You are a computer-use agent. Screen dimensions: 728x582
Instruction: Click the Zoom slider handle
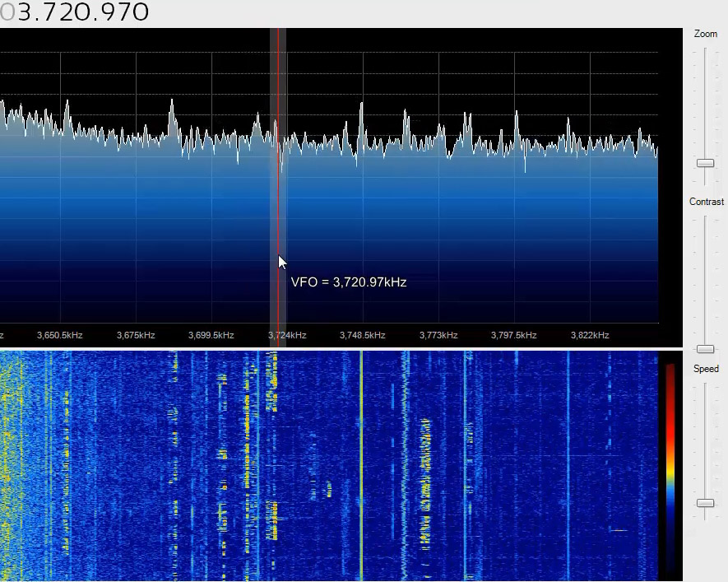[705, 163]
